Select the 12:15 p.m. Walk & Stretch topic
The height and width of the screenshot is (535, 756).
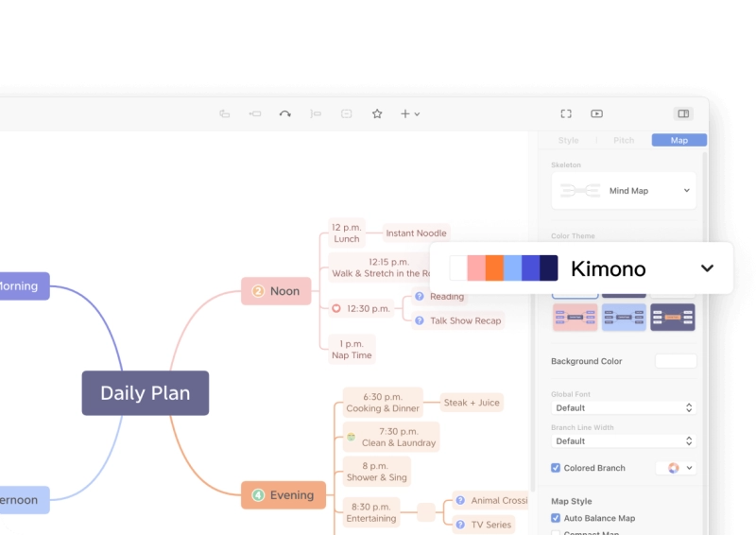380,267
